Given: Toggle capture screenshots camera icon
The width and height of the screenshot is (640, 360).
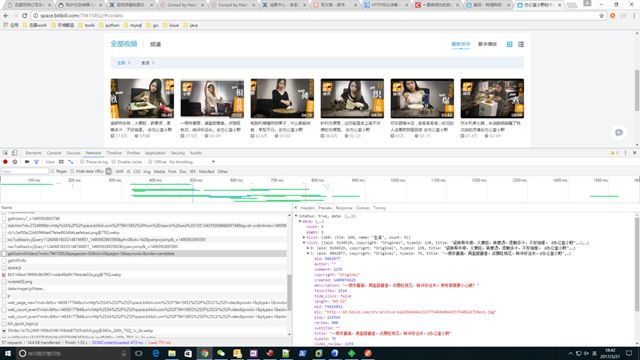Looking at the screenshot, I should point(27,162).
